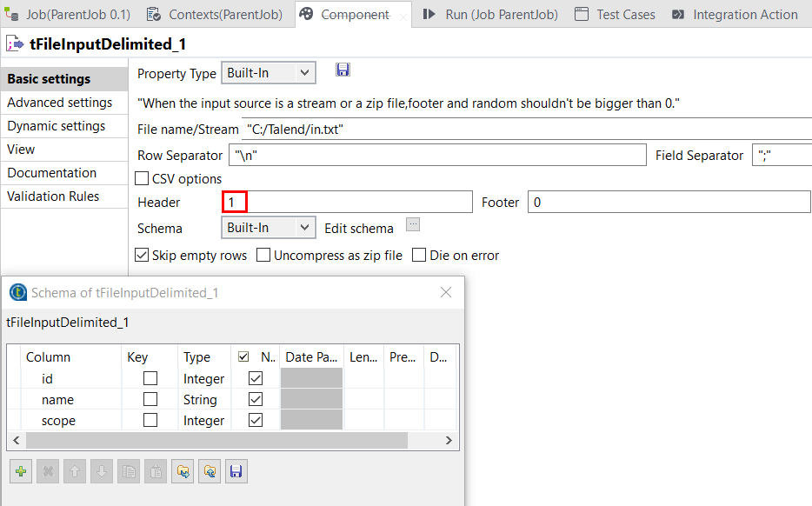Close the Schema of tFileInputDelimited_1 dialog

click(x=446, y=292)
